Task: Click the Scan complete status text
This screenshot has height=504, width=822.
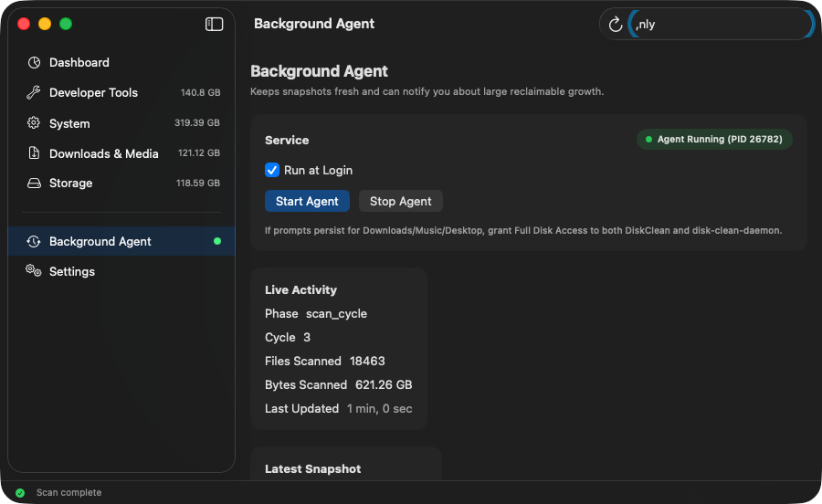Action: 68,492
